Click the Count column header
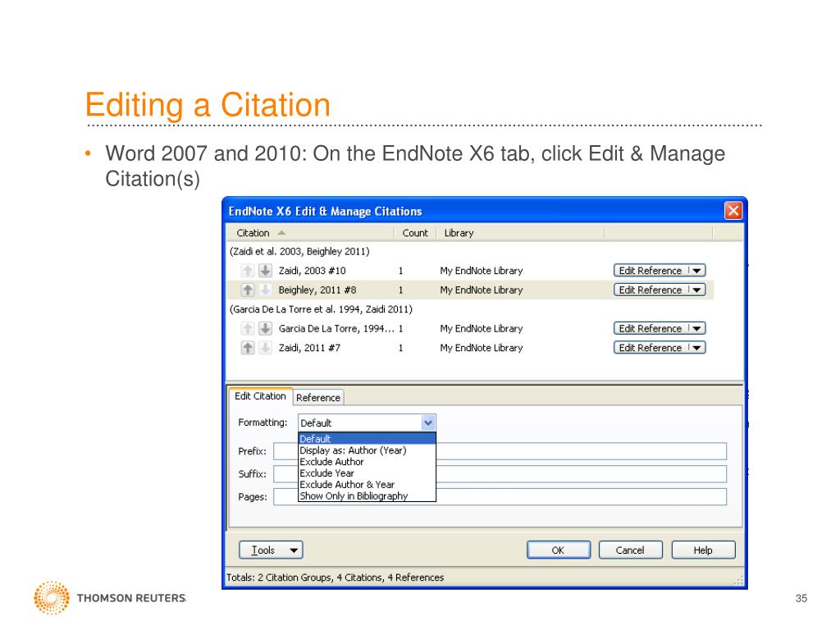 (415, 233)
